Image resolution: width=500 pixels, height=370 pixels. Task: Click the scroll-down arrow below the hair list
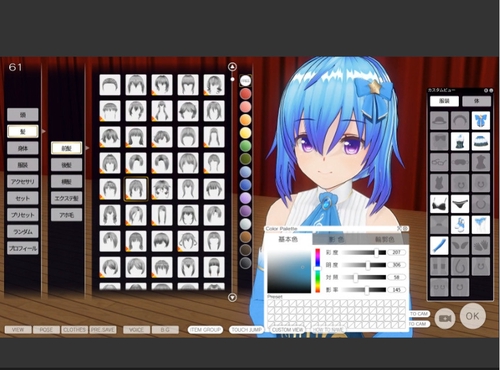tap(232, 297)
